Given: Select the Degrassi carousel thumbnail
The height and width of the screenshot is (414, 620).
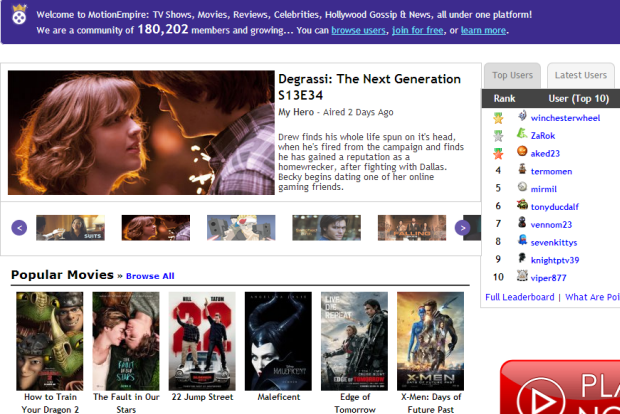Looking at the screenshot, I should coord(156,228).
